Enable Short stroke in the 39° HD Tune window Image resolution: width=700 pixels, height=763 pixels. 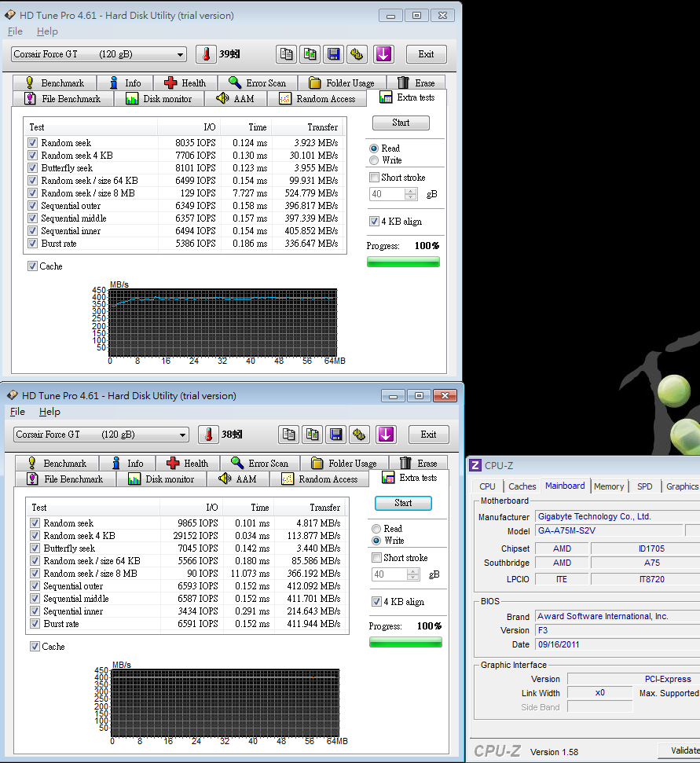[374, 177]
